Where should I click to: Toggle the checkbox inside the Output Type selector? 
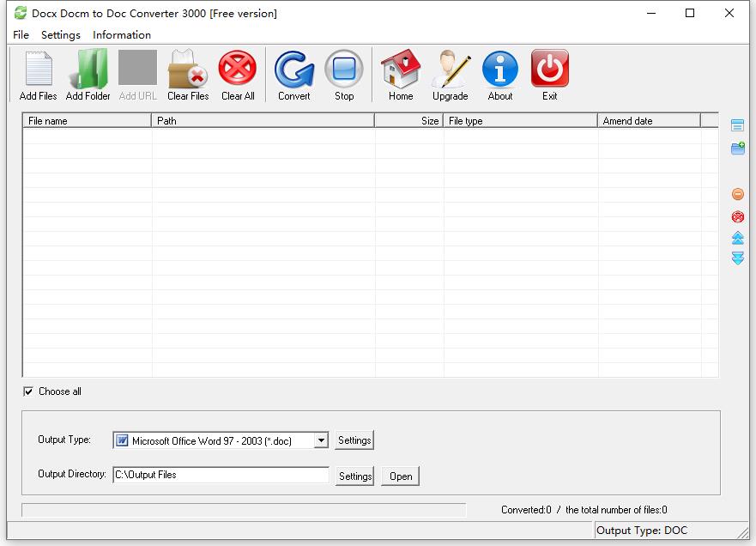tap(120, 440)
